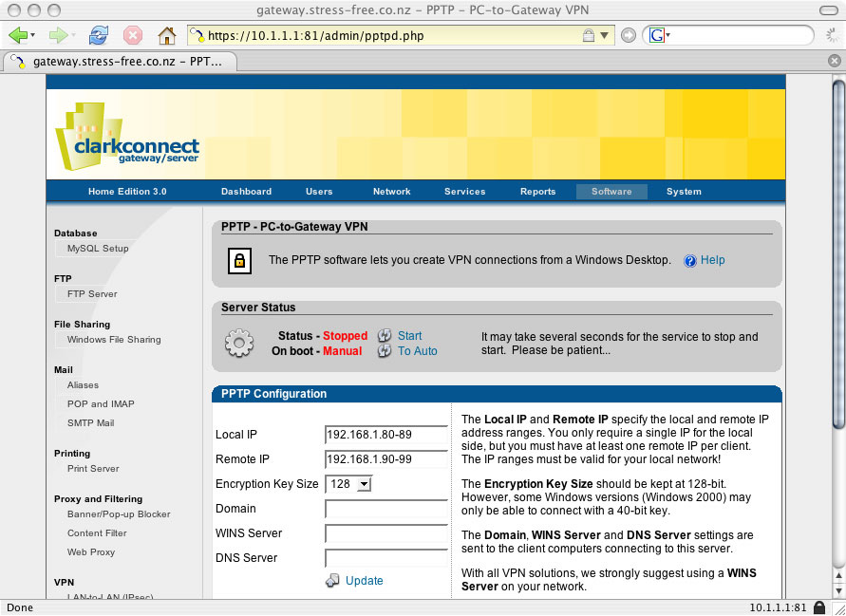846x616 pixels.
Task: Open the Services menu
Action: [x=464, y=192]
